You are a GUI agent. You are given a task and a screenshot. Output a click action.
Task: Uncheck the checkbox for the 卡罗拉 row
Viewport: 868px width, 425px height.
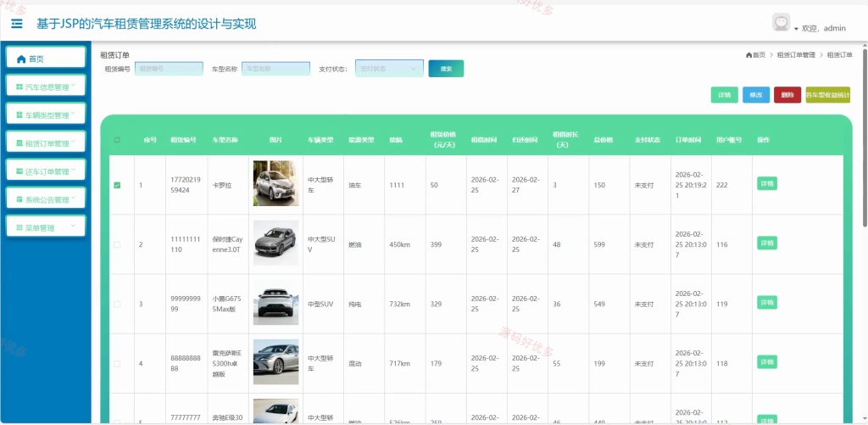click(x=117, y=185)
